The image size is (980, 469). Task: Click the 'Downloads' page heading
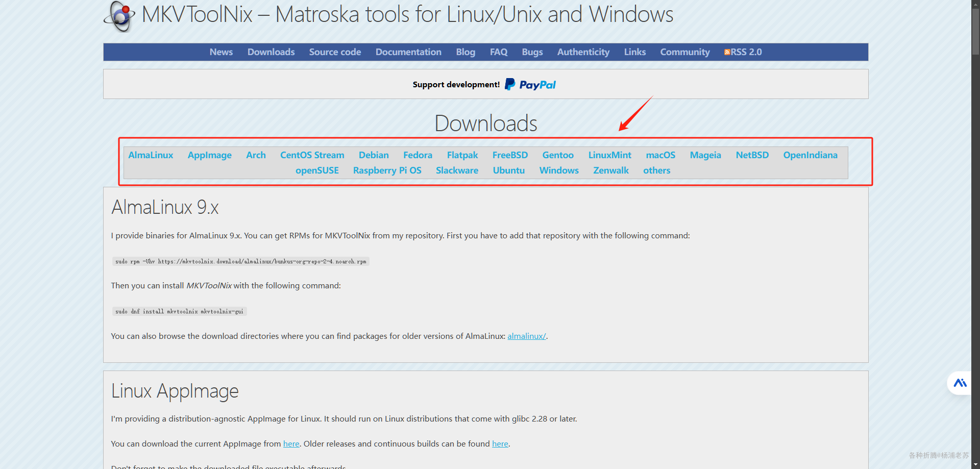click(486, 124)
